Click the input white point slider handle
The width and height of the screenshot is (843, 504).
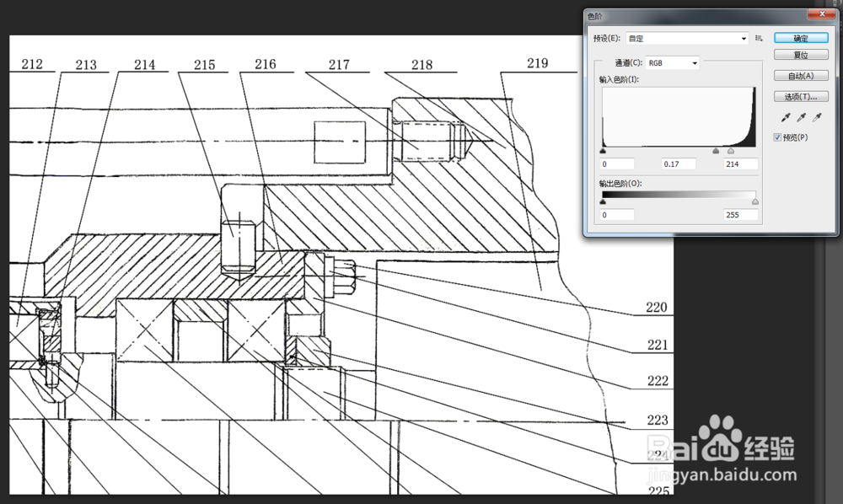(731, 151)
